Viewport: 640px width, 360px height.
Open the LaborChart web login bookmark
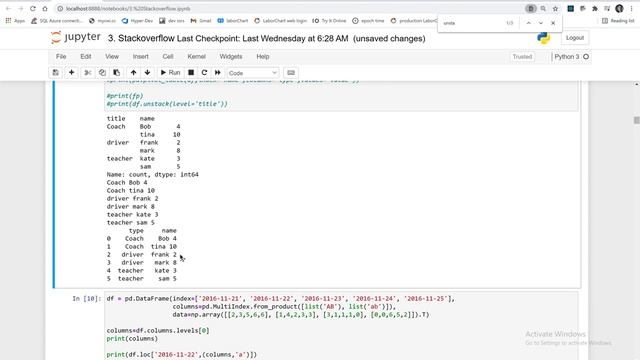[x=280, y=21]
